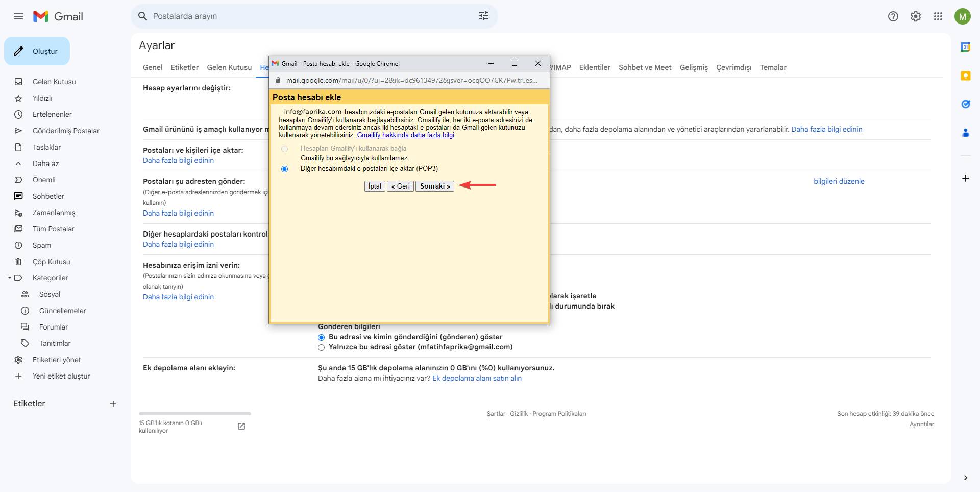Click the Oluştur compose button

pyautogui.click(x=37, y=51)
